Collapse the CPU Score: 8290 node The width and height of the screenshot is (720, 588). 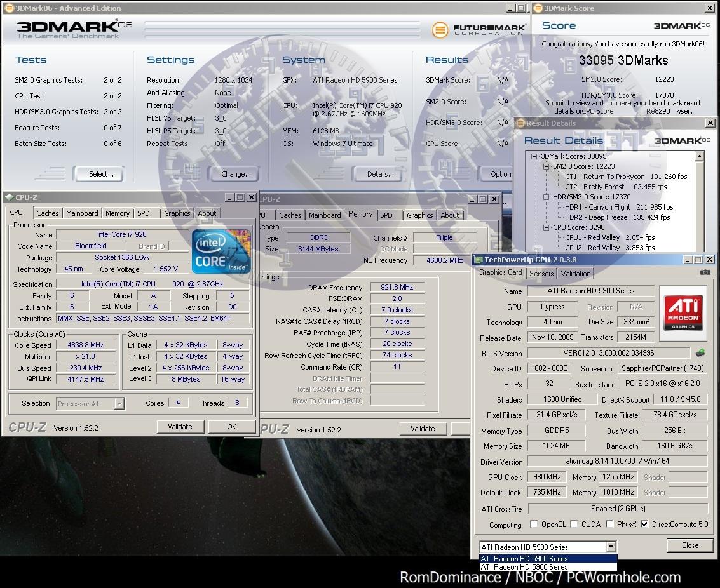[546, 227]
